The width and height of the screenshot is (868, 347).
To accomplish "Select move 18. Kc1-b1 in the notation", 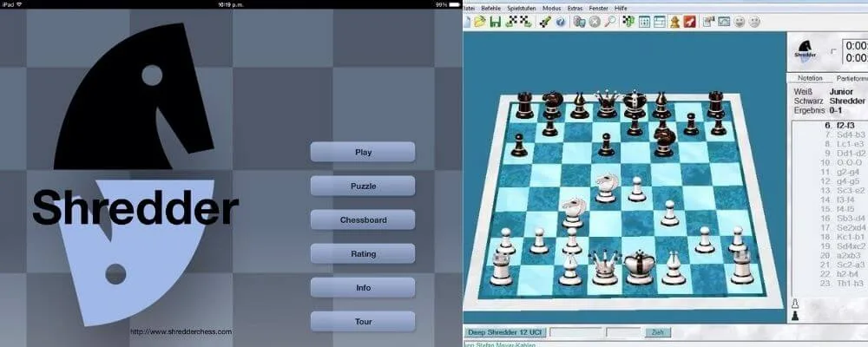I will [x=843, y=237].
